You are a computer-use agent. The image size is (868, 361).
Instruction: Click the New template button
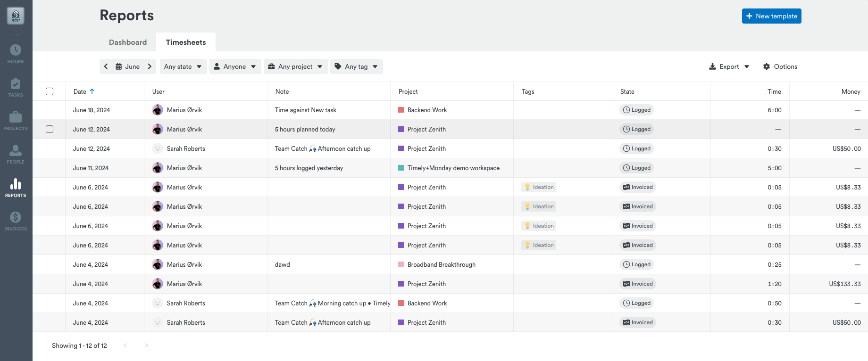(771, 16)
